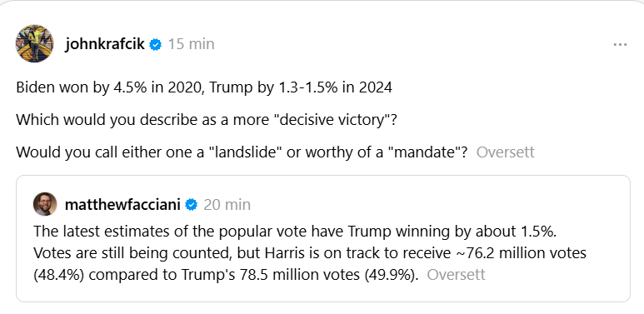The width and height of the screenshot is (644, 314).
Task: Click the johnkrafcik username
Action: point(105,44)
